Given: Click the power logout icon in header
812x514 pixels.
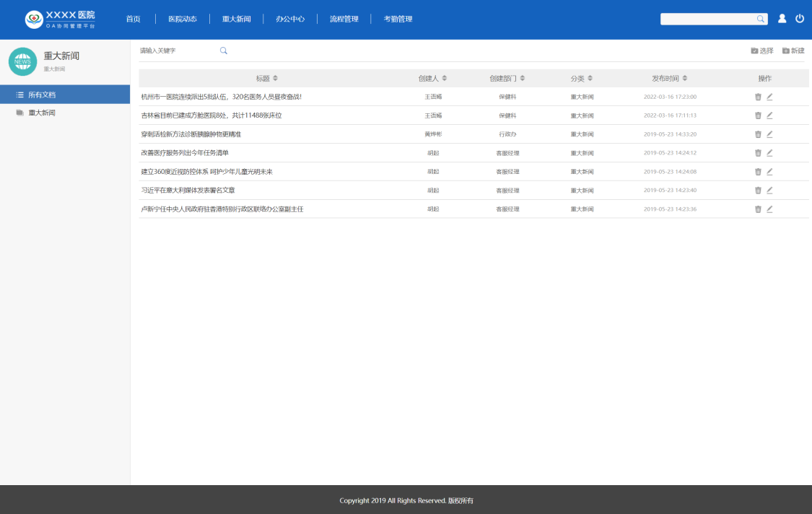Looking at the screenshot, I should (x=800, y=19).
